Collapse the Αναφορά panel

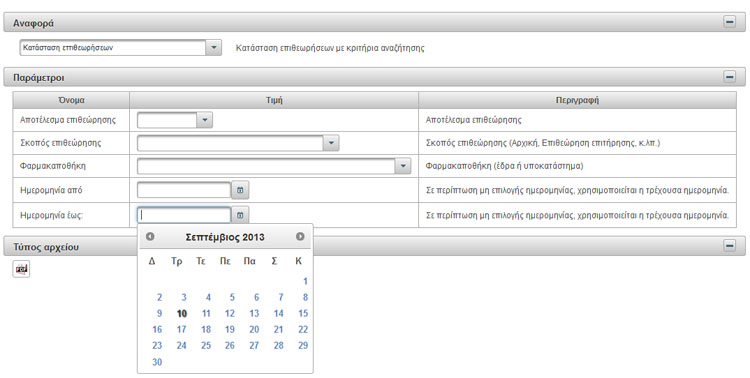click(729, 22)
